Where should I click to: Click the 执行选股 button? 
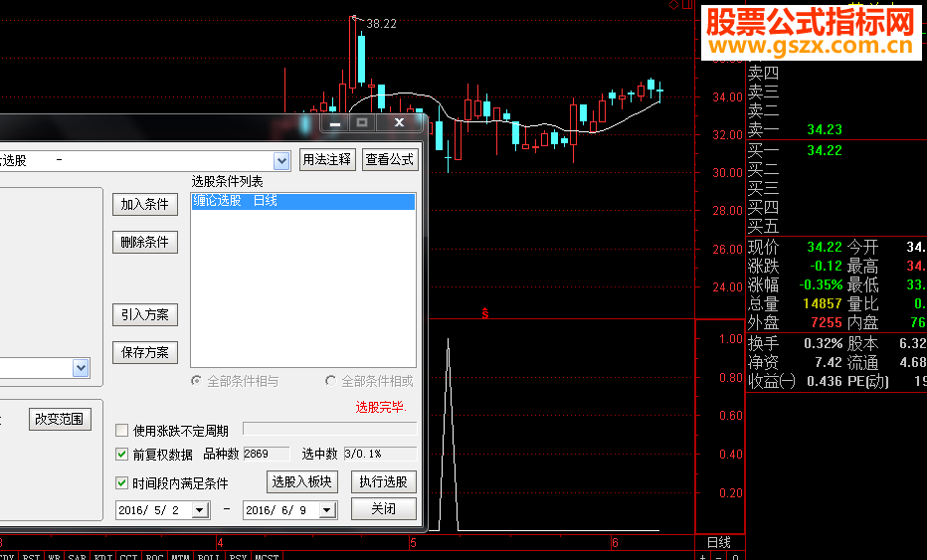[384, 482]
